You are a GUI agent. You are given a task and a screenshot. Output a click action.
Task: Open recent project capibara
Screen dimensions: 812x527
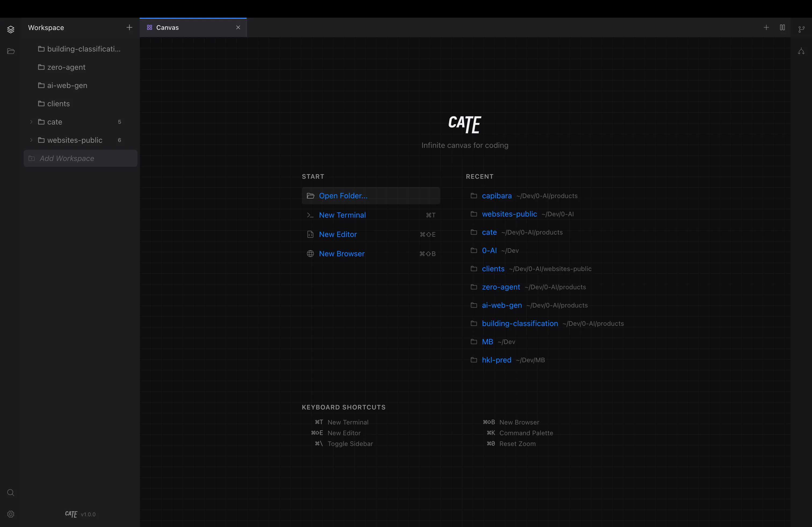pyautogui.click(x=497, y=196)
